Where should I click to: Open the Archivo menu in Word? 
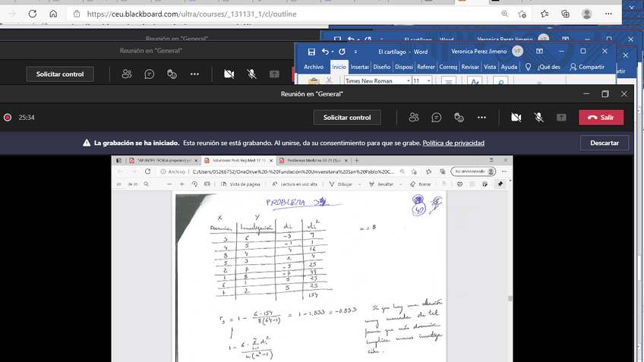click(314, 67)
